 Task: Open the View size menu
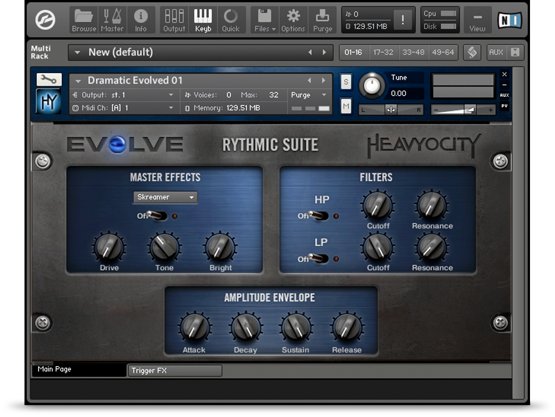tap(477, 20)
